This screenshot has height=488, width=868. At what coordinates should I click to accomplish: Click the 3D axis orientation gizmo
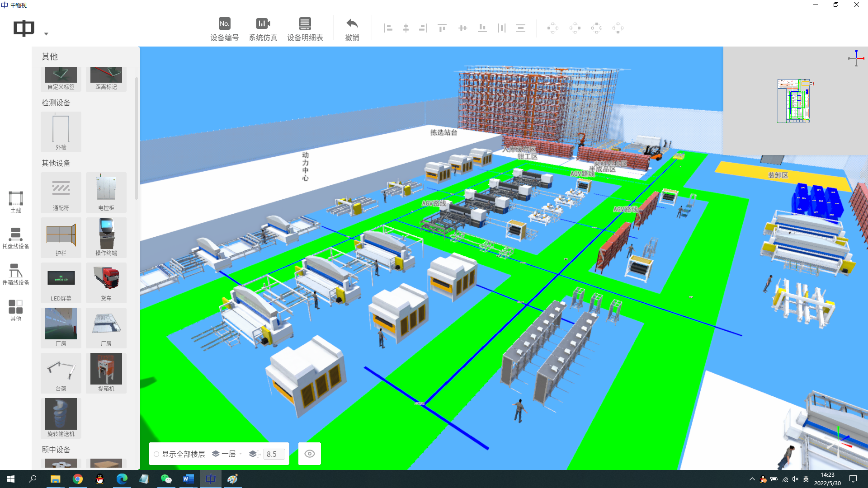[856, 58]
